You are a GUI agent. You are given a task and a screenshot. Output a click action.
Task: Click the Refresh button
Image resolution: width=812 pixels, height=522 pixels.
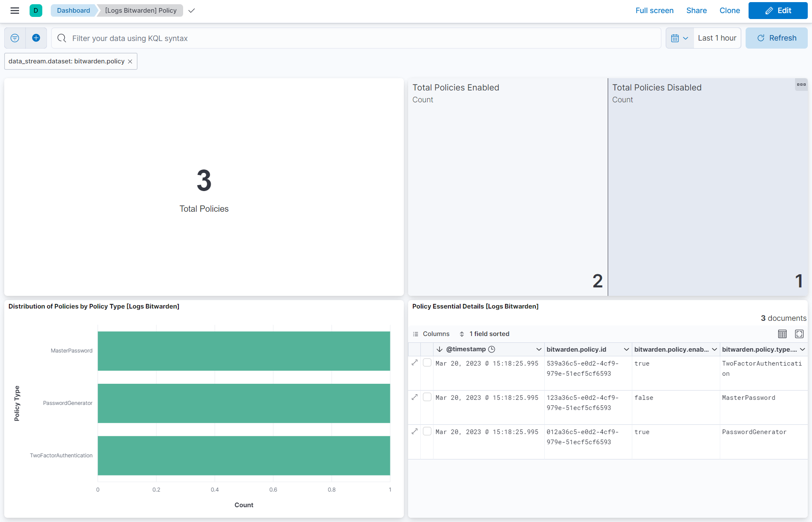776,38
